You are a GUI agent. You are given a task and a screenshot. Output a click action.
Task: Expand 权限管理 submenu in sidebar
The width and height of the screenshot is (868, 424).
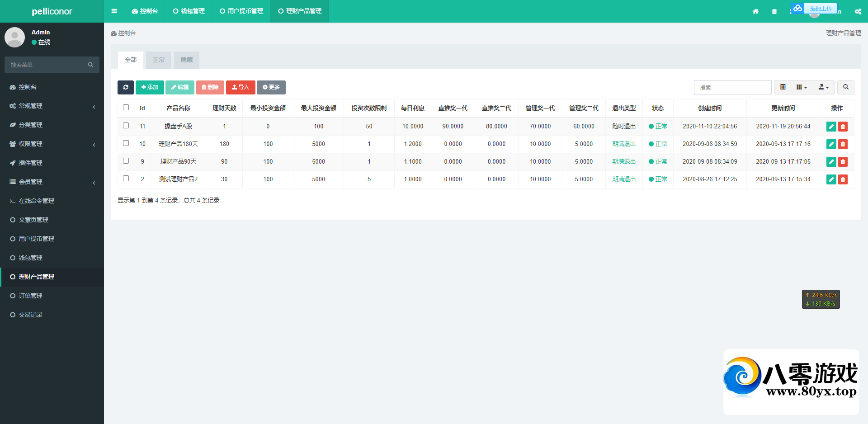(x=52, y=144)
